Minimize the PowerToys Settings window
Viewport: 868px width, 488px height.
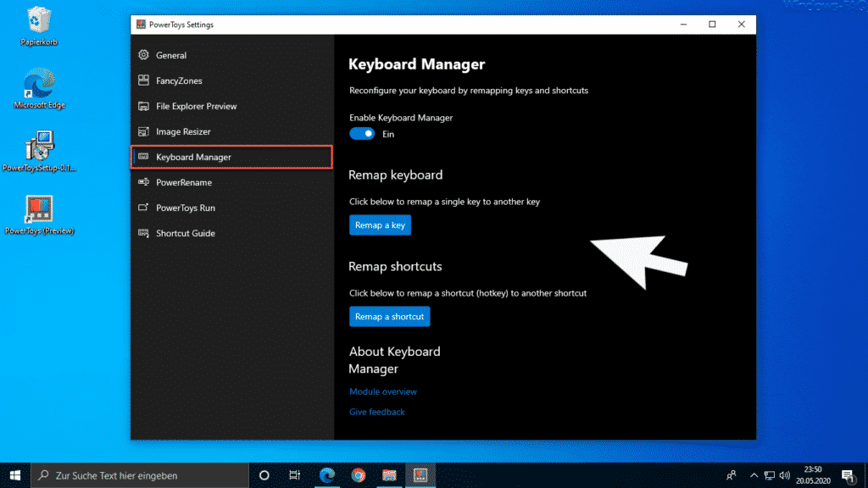(684, 25)
